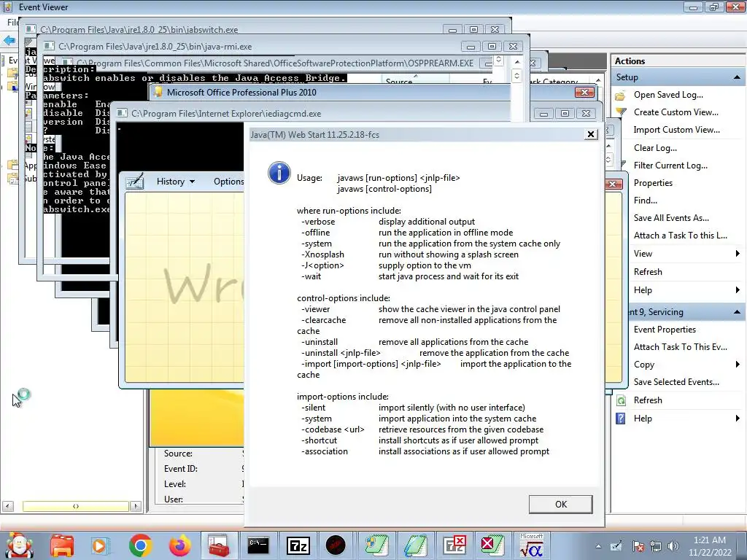Open Event Properties action
Viewport: 747px width, 560px height.
(x=665, y=330)
